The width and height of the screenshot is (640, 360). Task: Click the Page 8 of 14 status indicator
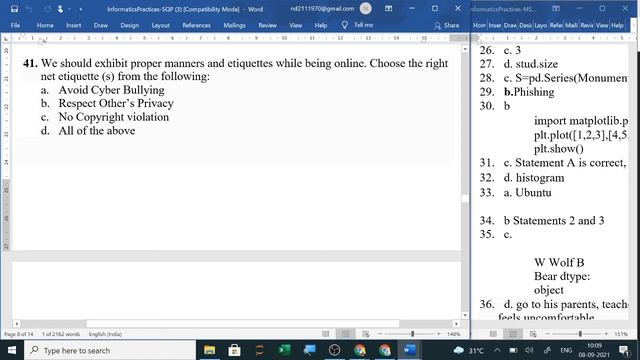[x=19, y=334]
